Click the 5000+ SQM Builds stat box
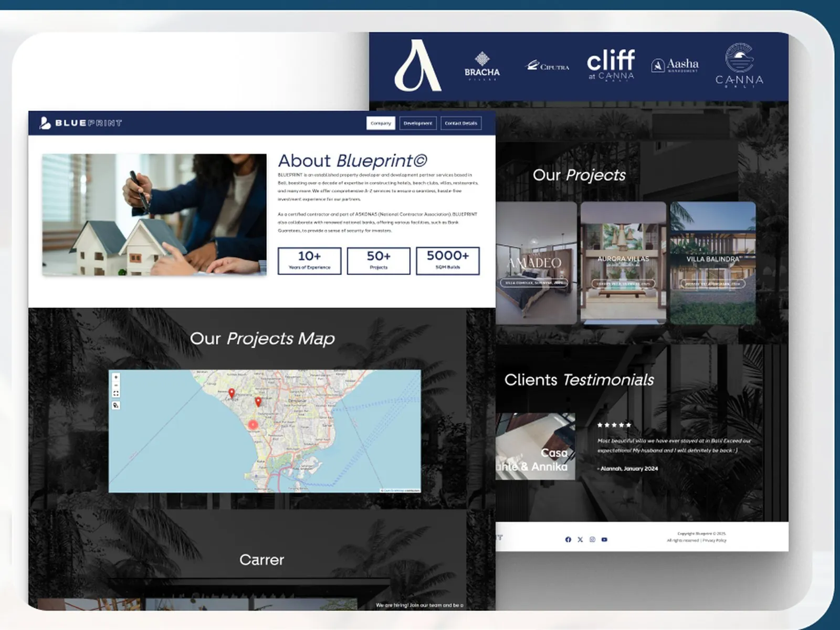Image resolution: width=840 pixels, height=630 pixels. point(448,261)
